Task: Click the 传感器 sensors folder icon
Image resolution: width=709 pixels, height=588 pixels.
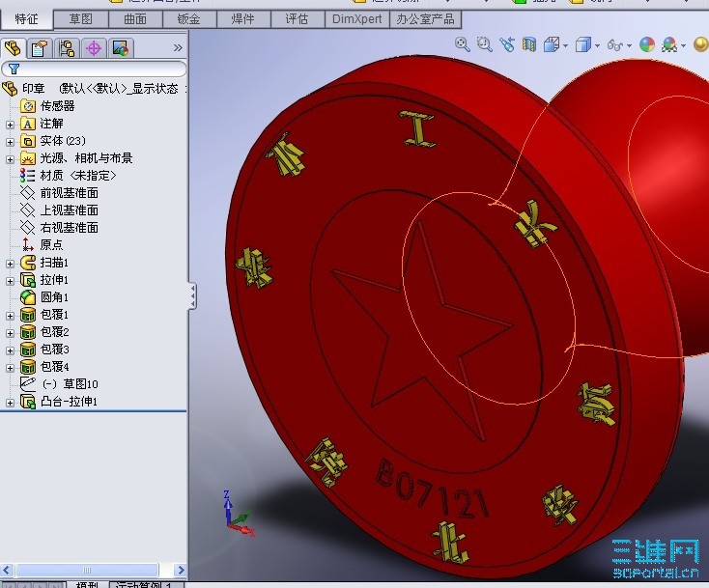Action: click(x=28, y=106)
